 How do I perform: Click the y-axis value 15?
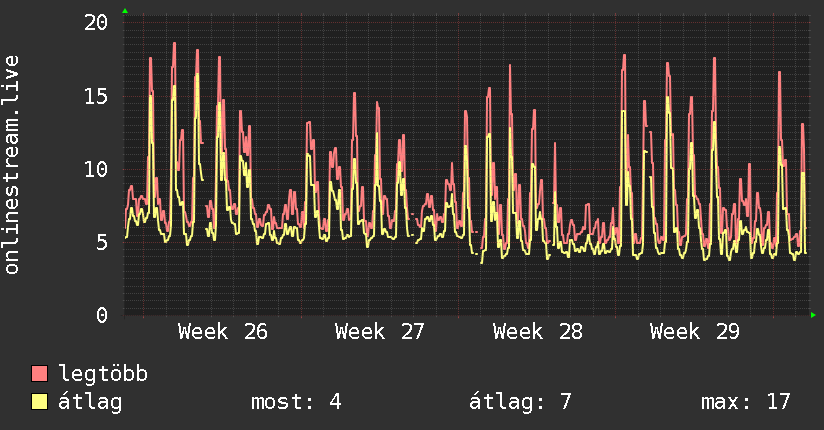tap(96, 96)
